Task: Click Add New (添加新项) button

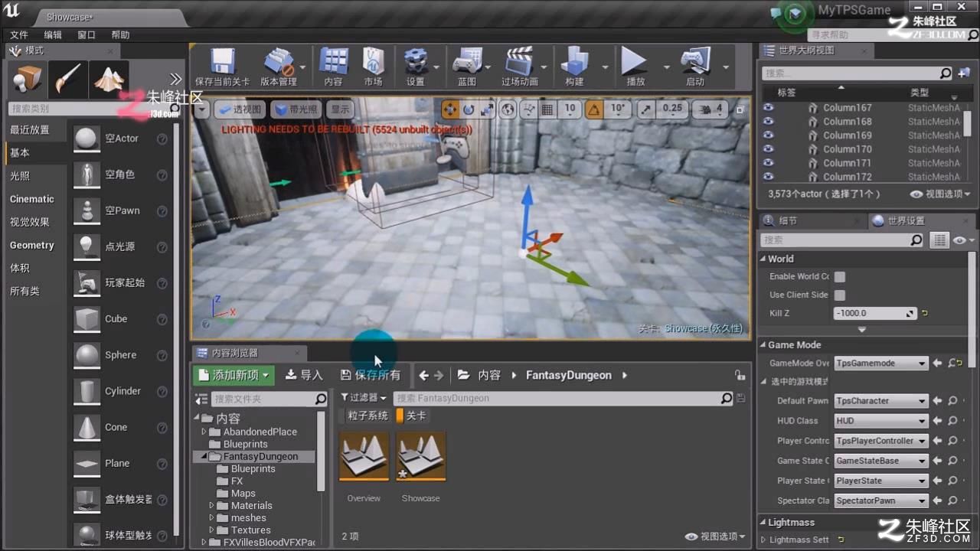Action: (x=234, y=375)
